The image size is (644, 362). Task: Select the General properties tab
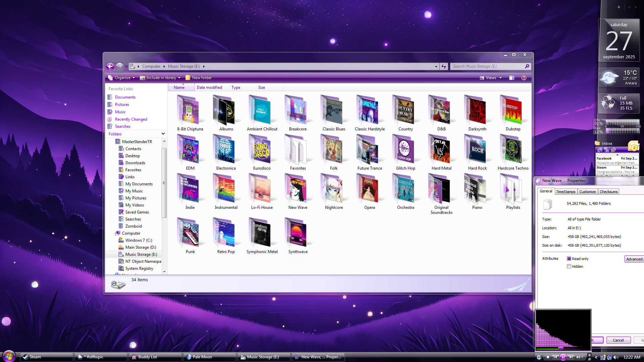pyautogui.click(x=546, y=191)
